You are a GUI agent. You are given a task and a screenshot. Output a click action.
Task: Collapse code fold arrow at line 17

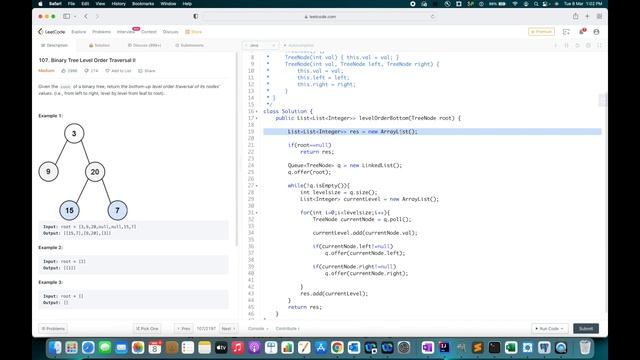click(x=257, y=118)
